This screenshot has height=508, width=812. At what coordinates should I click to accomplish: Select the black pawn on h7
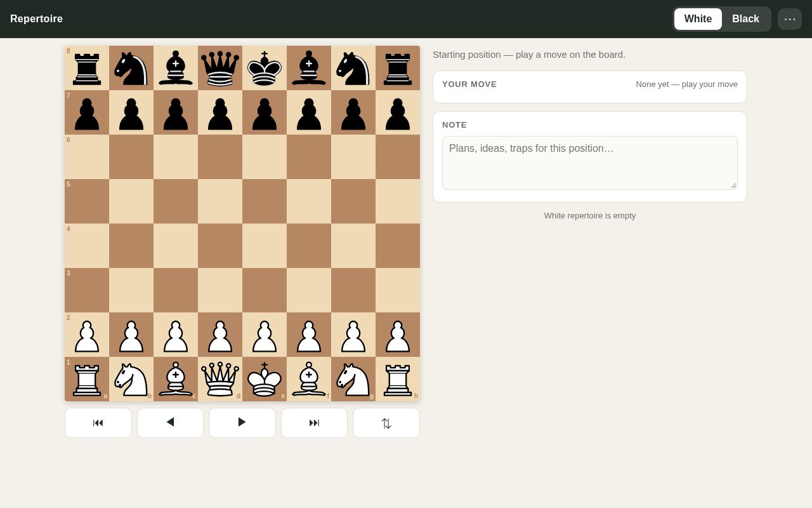point(398,112)
